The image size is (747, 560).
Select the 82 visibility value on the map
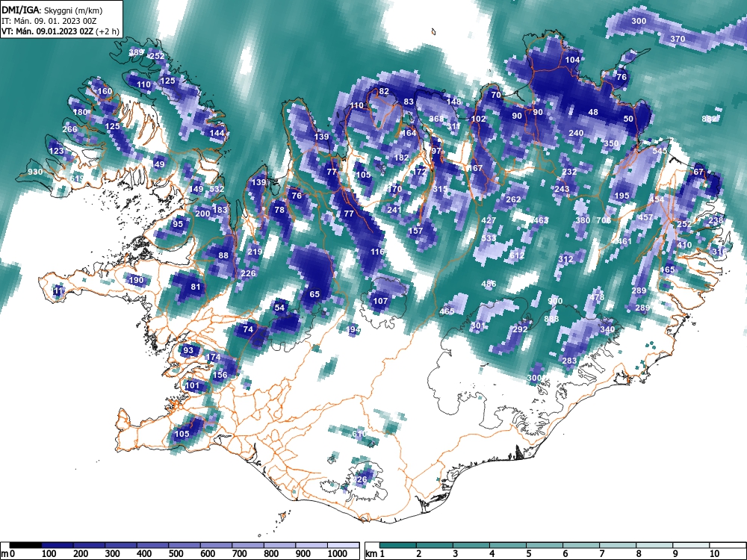click(x=384, y=91)
